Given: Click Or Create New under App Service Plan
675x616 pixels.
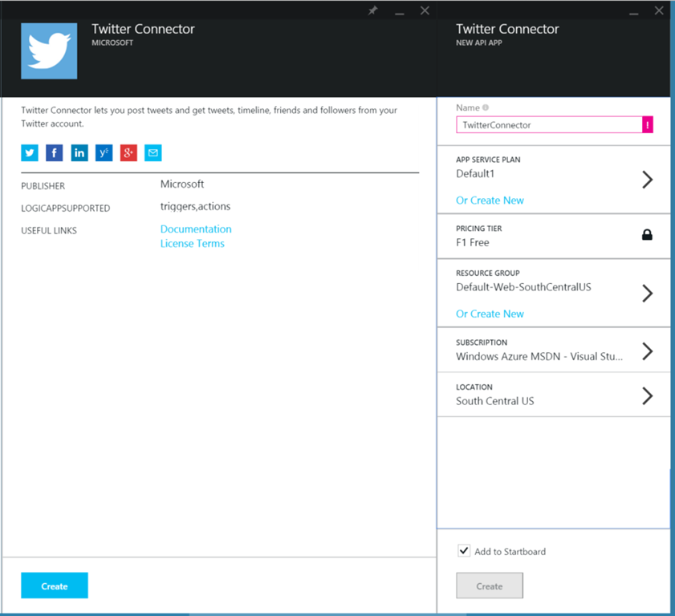Looking at the screenshot, I should (490, 201).
